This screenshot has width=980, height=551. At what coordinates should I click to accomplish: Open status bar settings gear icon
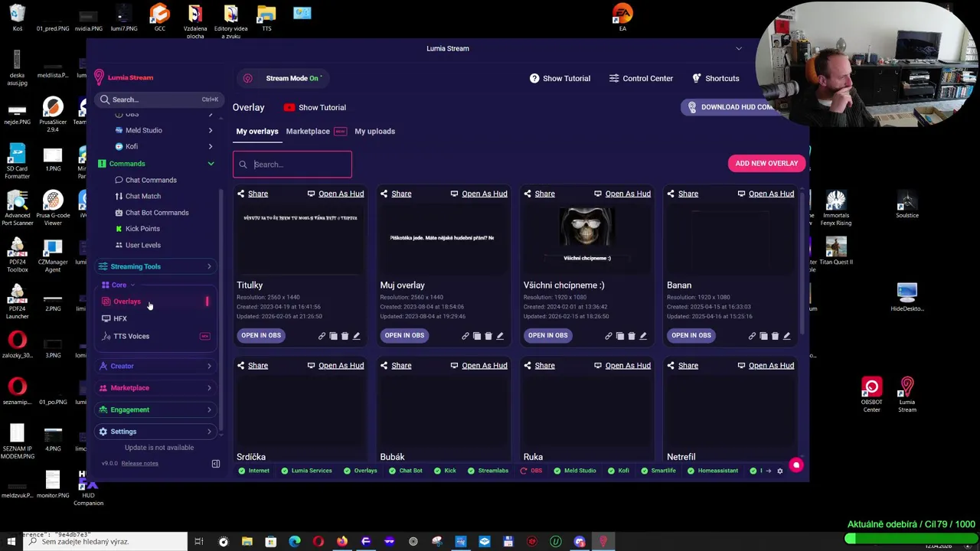(x=780, y=471)
